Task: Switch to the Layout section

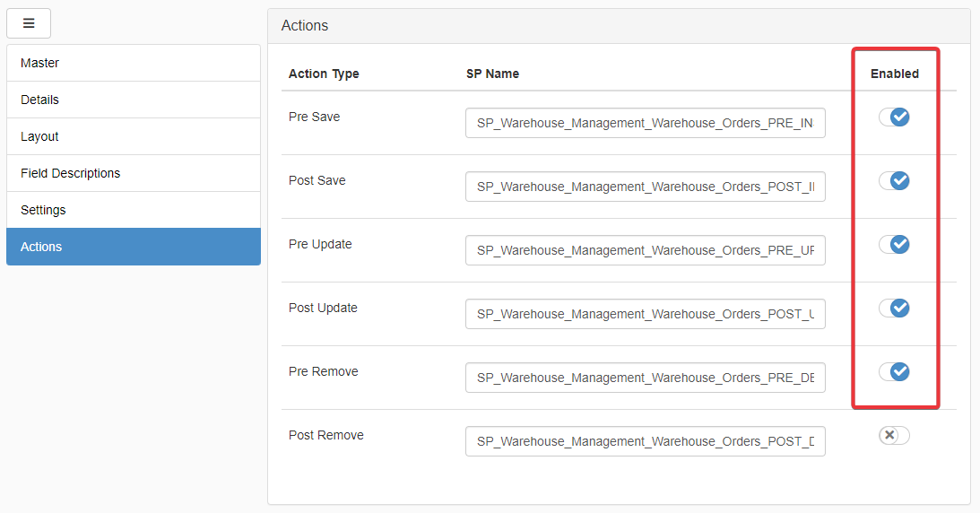Action: coord(133,136)
